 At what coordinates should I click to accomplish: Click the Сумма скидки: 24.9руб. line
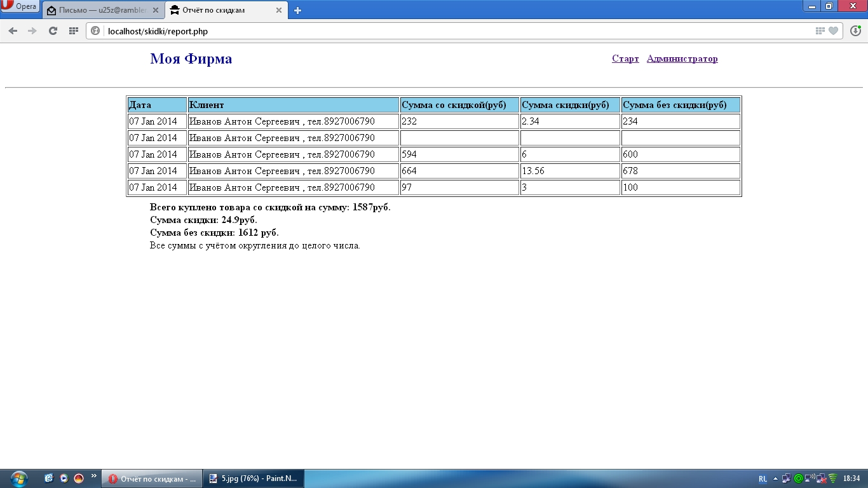pyautogui.click(x=203, y=220)
